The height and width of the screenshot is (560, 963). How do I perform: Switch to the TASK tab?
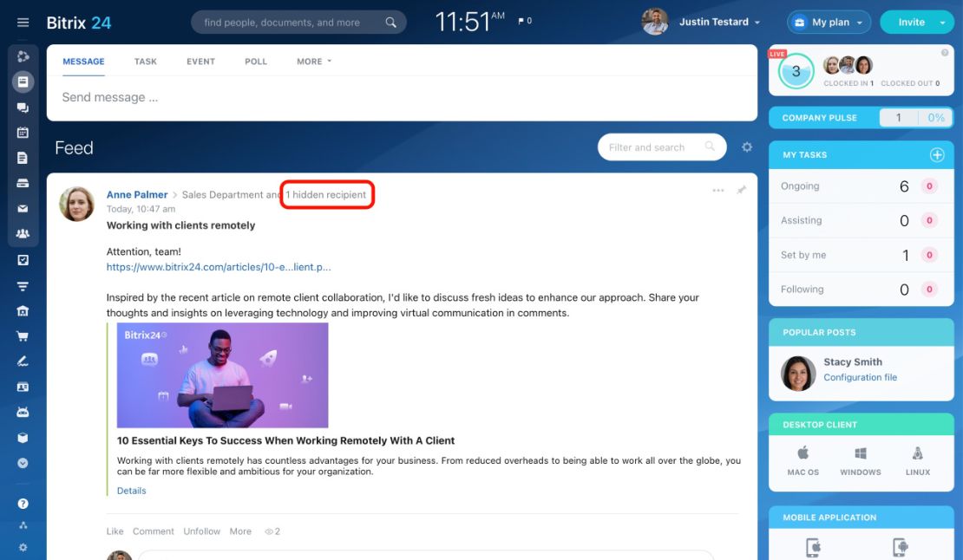pos(146,62)
